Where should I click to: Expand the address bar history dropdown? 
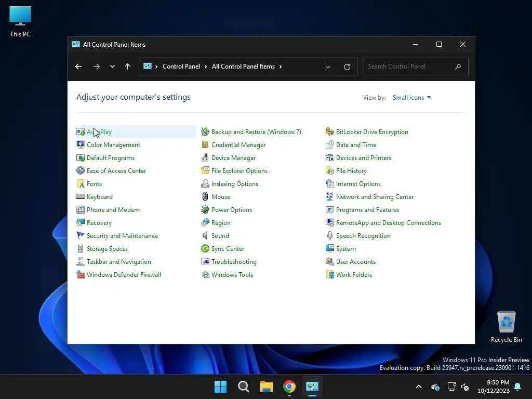coord(328,67)
